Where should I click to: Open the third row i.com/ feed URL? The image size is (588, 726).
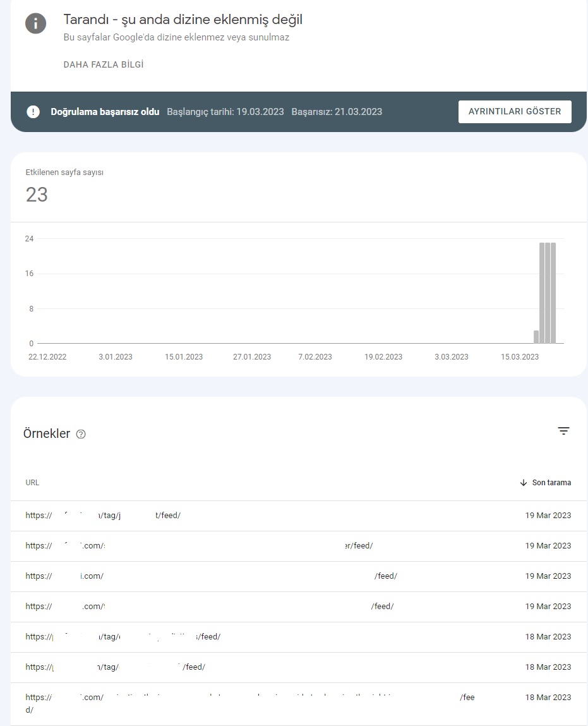pyautogui.click(x=211, y=576)
